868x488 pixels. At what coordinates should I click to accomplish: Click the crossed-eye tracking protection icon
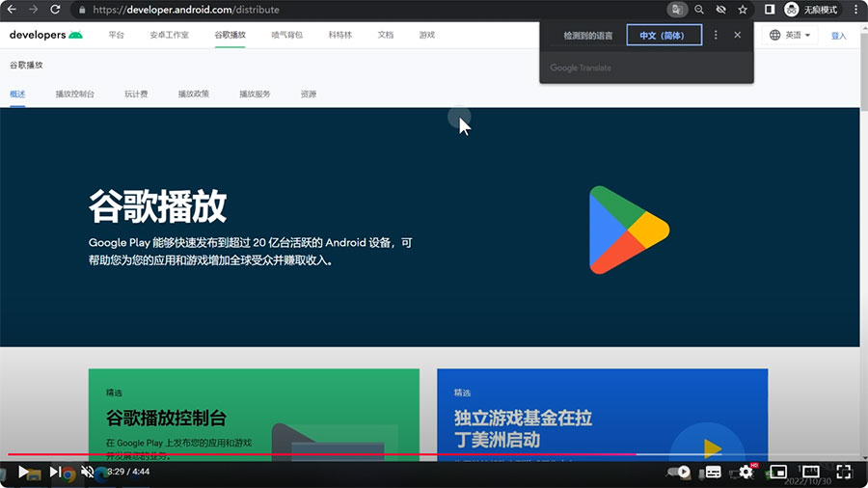pos(720,10)
